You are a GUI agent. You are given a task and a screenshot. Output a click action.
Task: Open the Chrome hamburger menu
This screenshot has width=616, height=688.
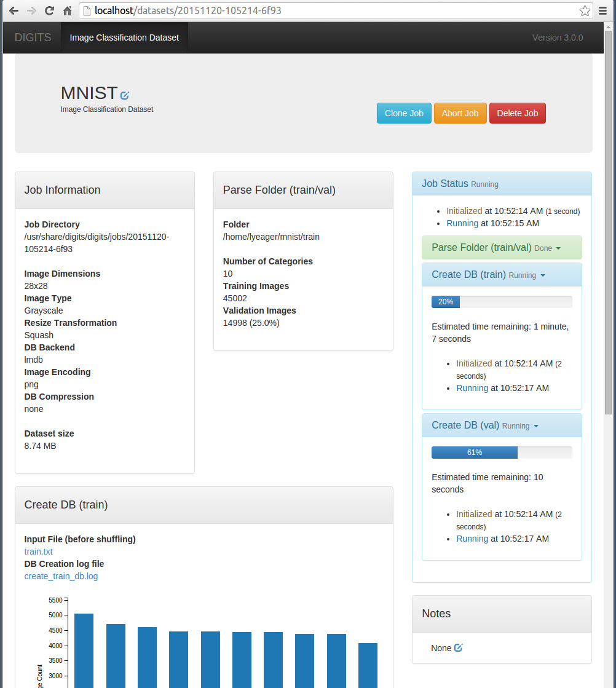coord(603,10)
